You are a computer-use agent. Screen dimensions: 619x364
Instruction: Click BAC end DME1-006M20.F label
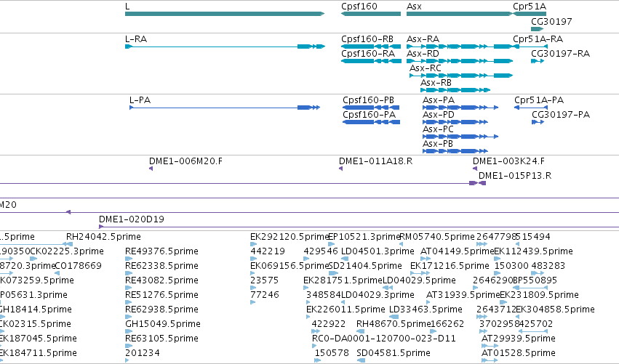(185, 162)
